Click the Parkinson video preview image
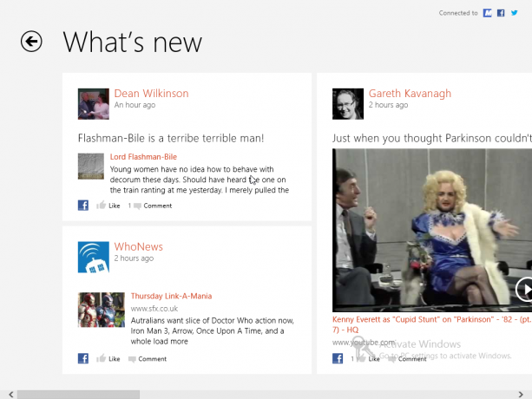This screenshot has width=532, height=399. [432, 230]
